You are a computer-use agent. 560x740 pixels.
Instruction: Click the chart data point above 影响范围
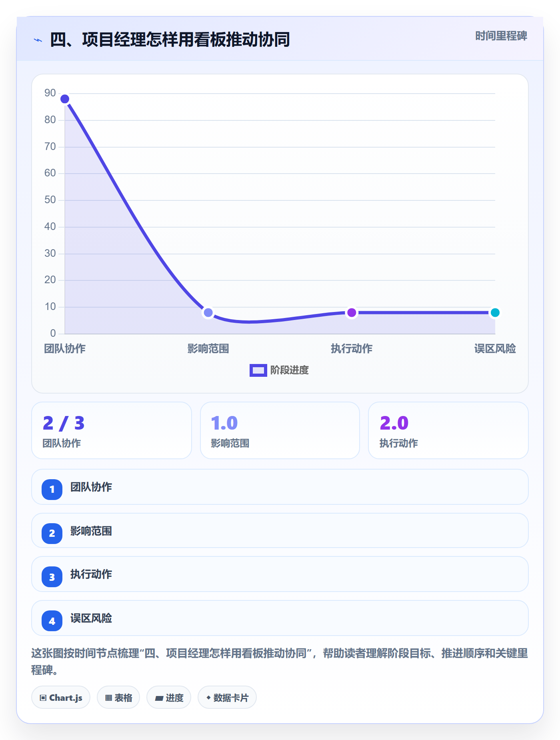coord(208,312)
